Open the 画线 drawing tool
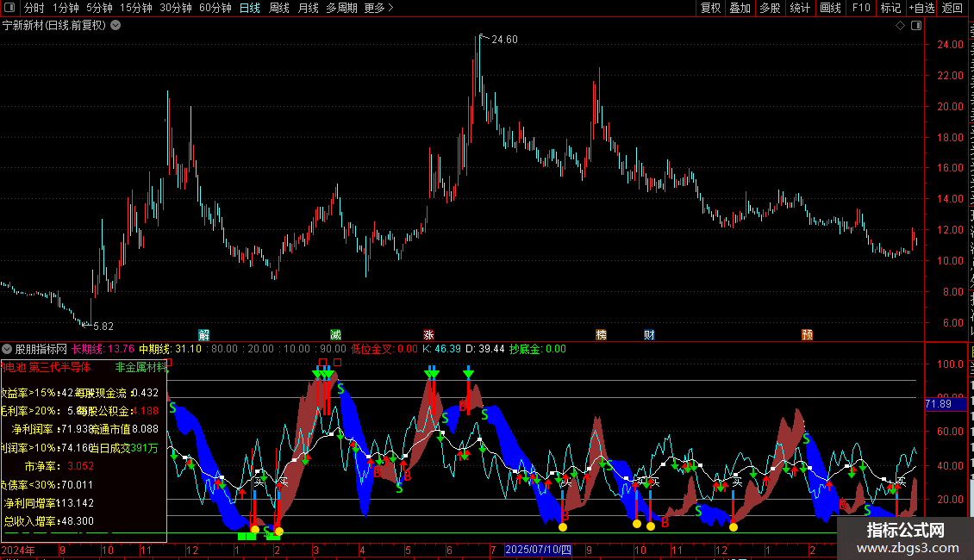 pyautogui.click(x=830, y=8)
